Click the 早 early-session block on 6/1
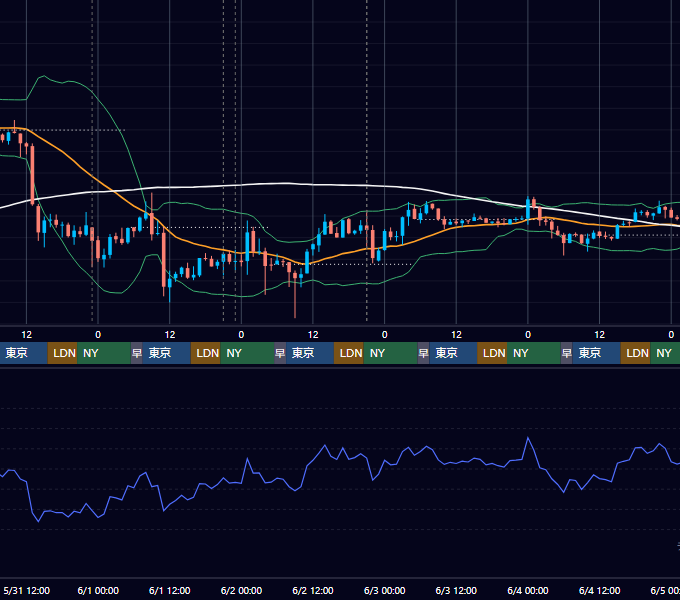Screen dimensions: 680x600 (137, 353)
